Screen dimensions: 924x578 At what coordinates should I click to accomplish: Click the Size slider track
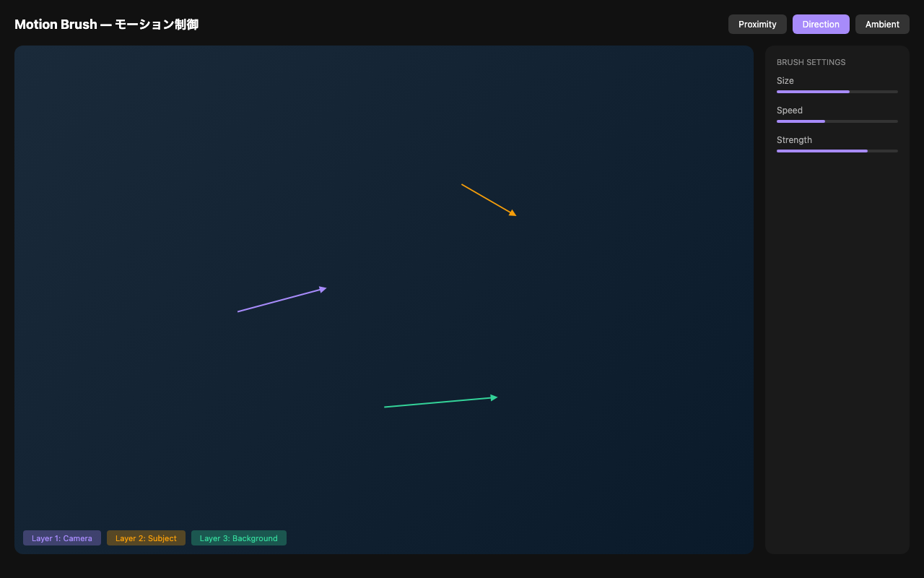point(837,92)
